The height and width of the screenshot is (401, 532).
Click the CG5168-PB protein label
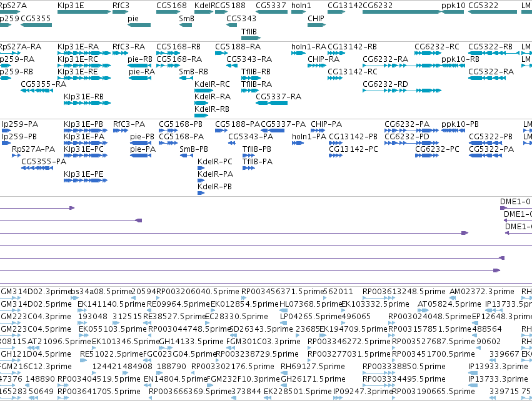(x=181, y=124)
